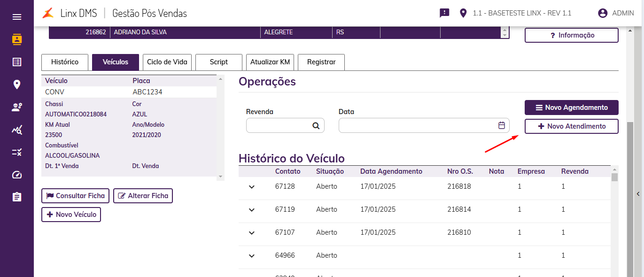The image size is (644, 277).
Task: Click the Revenda search magnifier icon
Action: (x=316, y=126)
